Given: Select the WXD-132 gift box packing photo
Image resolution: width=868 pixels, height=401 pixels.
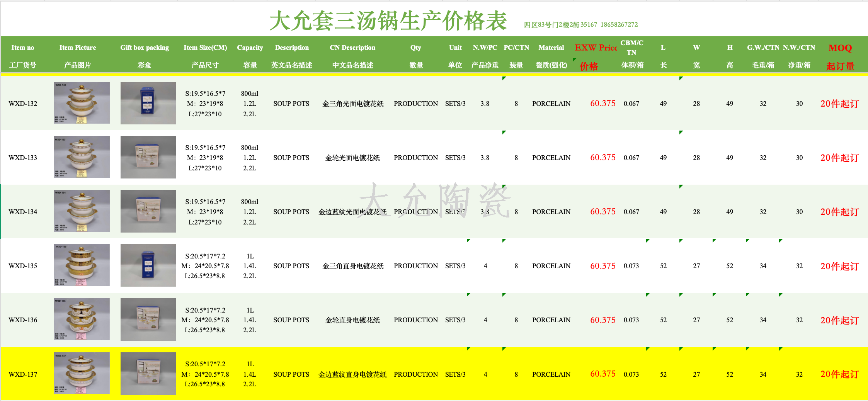Looking at the screenshot, I should pyautogui.click(x=148, y=103).
